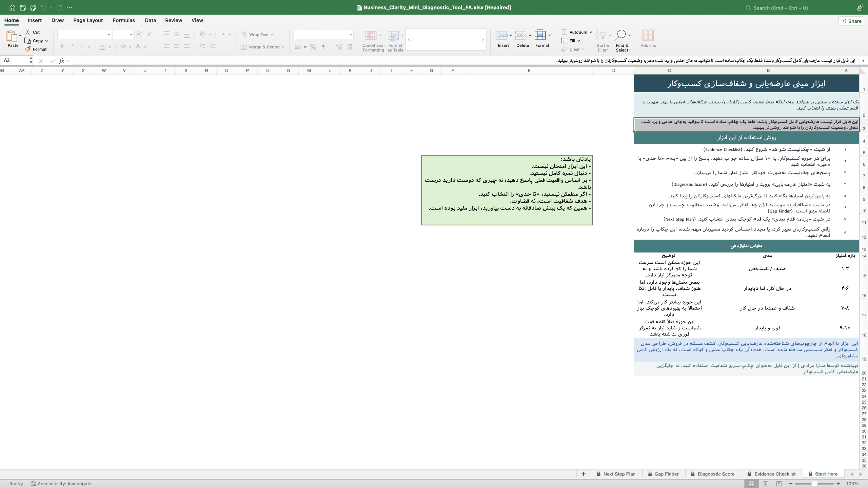Expand the Merge & Center dropdown arrow
The height and width of the screenshot is (488, 868).
(x=283, y=47)
